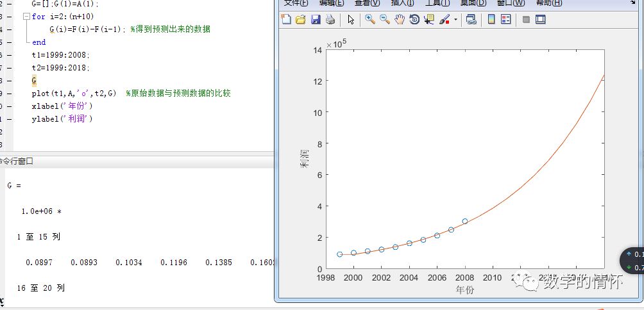Open a file with the folder icon
Screen dimensions: 644x310
pos(301,20)
